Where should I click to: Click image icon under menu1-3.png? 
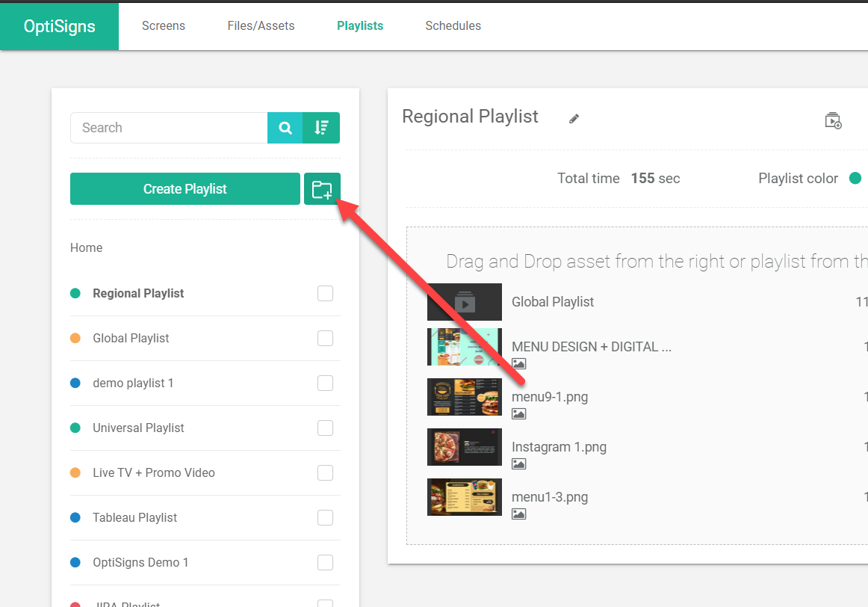(x=518, y=514)
